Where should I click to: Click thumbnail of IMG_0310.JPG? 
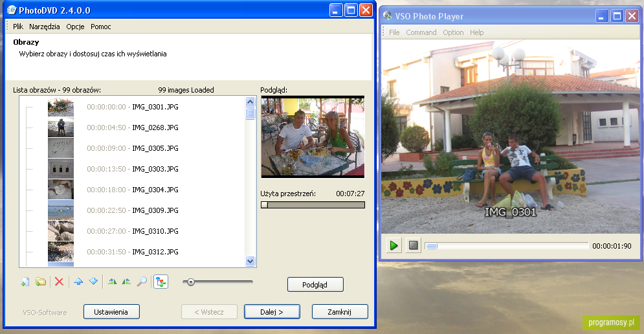61,231
